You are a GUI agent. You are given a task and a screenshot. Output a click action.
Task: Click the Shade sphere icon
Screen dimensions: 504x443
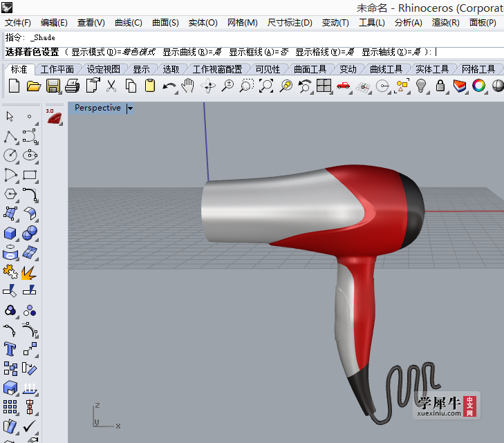point(498,86)
